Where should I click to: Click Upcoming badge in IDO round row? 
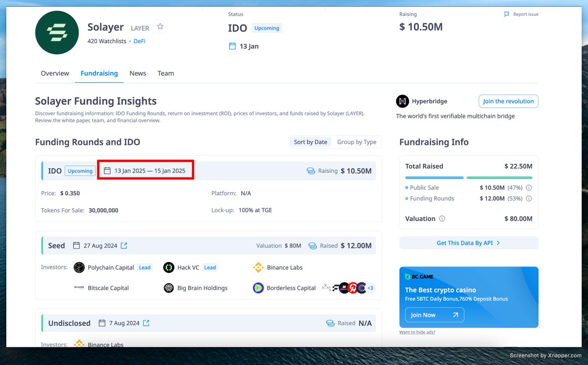pos(80,171)
